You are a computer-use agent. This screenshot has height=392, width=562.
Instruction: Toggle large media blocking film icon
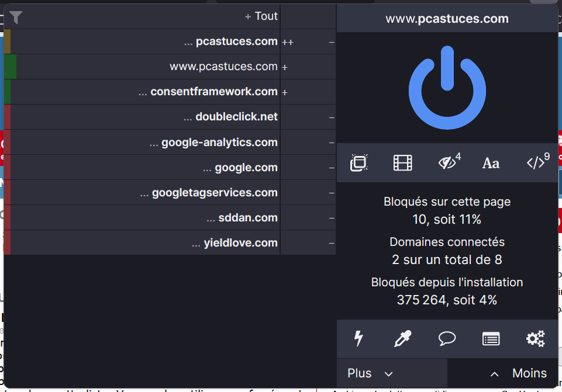403,163
